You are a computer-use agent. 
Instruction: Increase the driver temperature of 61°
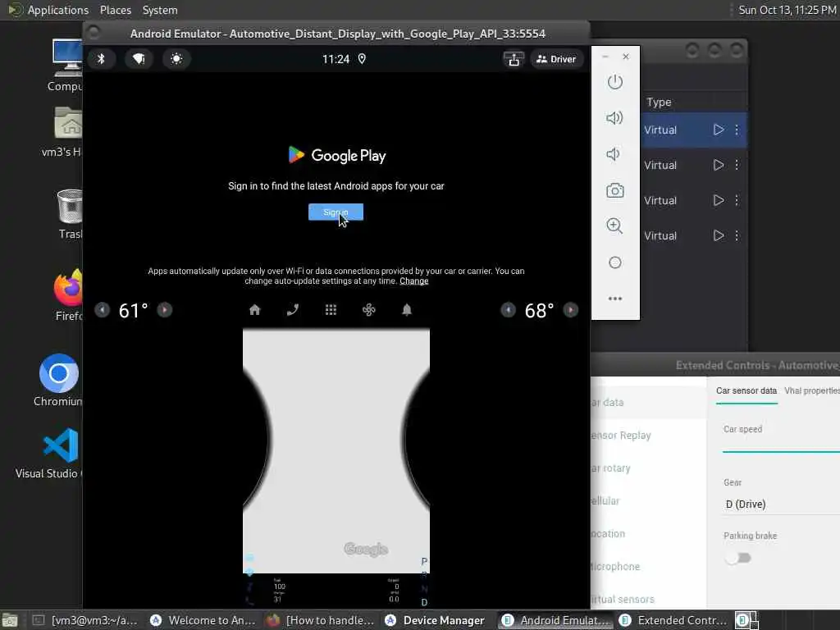tap(164, 309)
